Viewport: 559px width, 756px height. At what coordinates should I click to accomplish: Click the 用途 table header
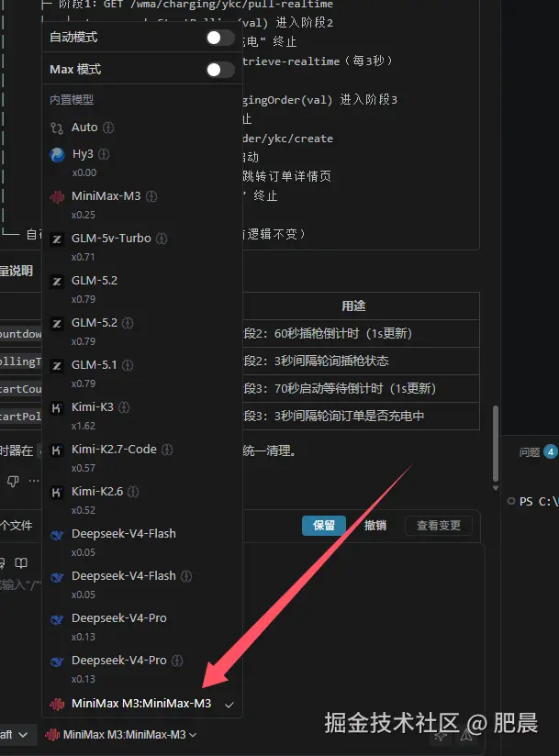(x=353, y=306)
